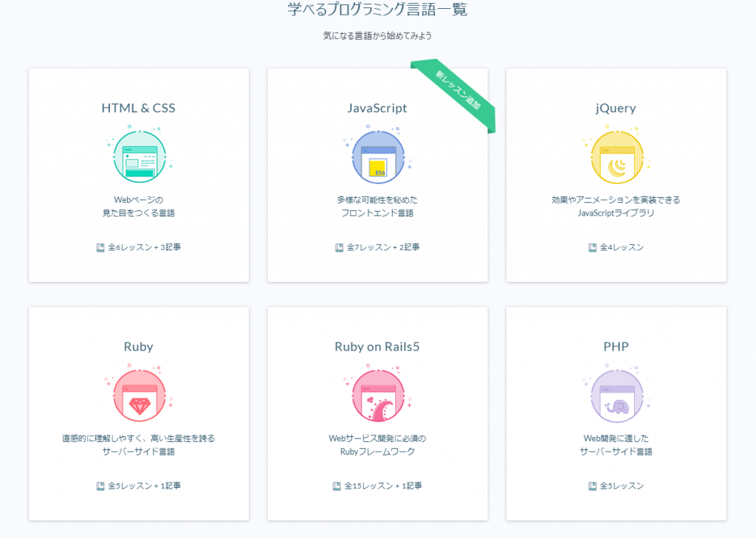Click the book icon beside 全6レッスン + 3記事
The height and width of the screenshot is (538, 756).
100,248
